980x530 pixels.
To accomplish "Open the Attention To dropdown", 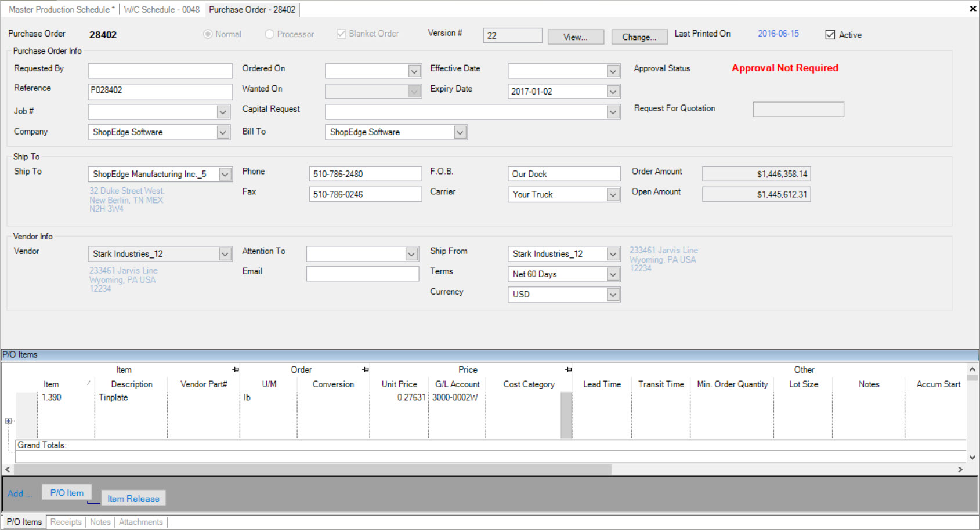I will [411, 254].
